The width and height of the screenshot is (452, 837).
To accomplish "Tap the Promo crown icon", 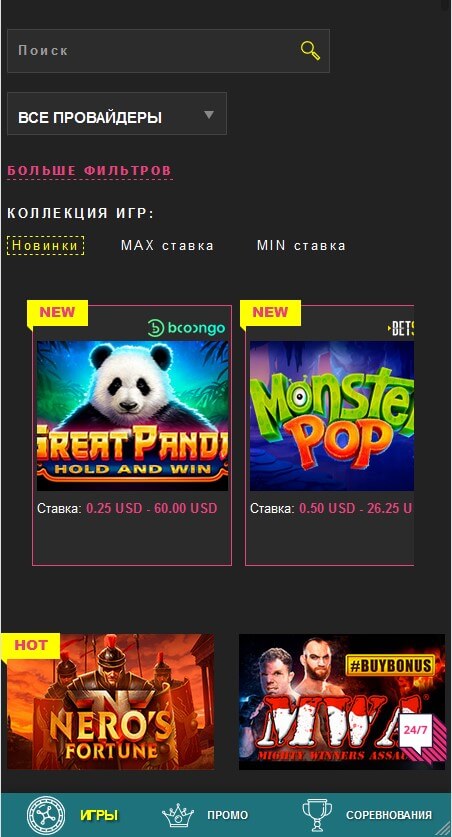I will pyautogui.click(x=178, y=816).
